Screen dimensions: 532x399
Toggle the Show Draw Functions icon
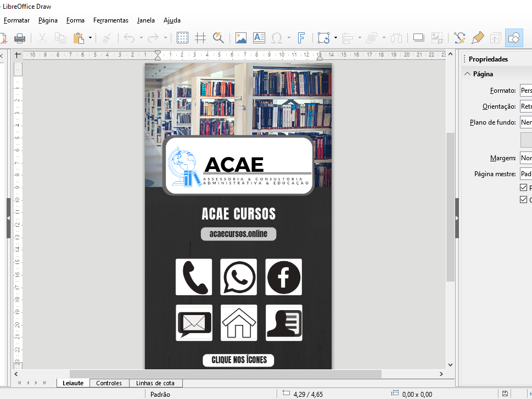pyautogui.click(x=514, y=38)
